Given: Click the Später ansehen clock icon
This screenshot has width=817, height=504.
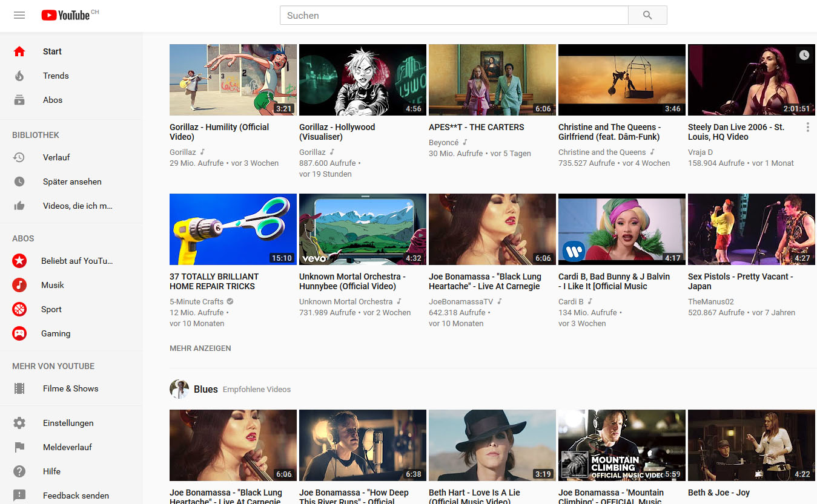Looking at the screenshot, I should (x=19, y=182).
